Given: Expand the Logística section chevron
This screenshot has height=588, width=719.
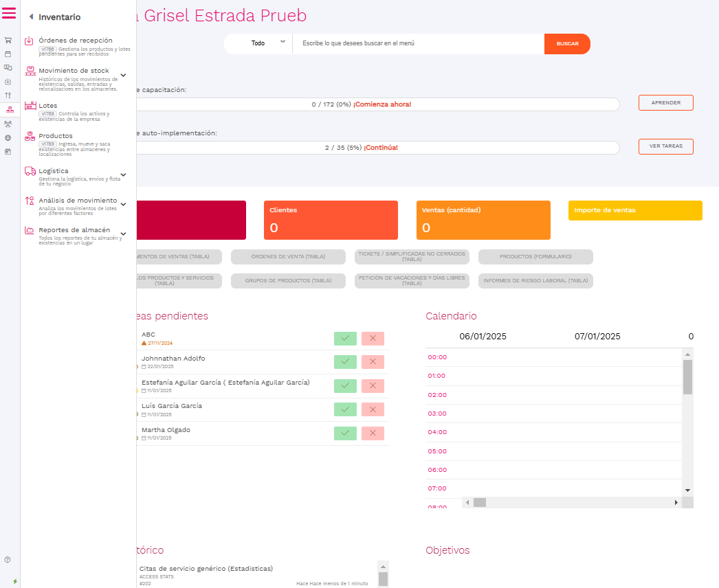Looking at the screenshot, I should point(123,174).
